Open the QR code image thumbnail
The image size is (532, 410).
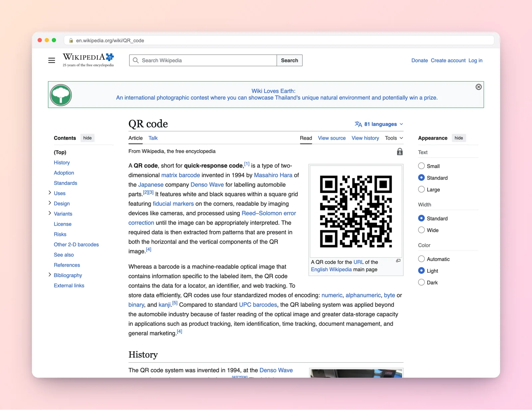(x=356, y=211)
